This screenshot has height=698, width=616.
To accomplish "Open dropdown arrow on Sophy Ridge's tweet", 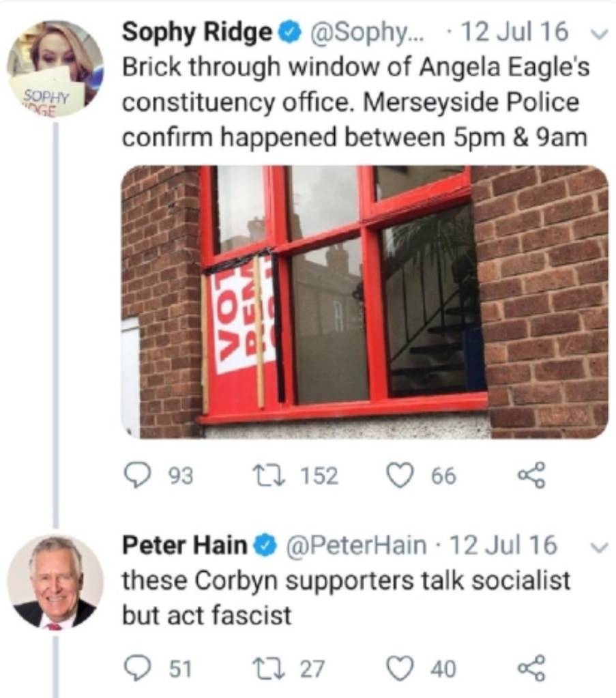I will (x=600, y=34).
